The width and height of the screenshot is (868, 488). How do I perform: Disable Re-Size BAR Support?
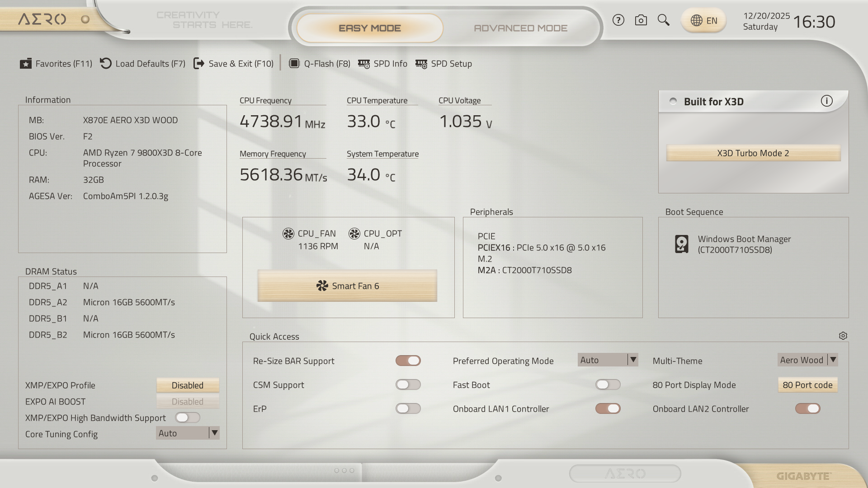point(408,361)
